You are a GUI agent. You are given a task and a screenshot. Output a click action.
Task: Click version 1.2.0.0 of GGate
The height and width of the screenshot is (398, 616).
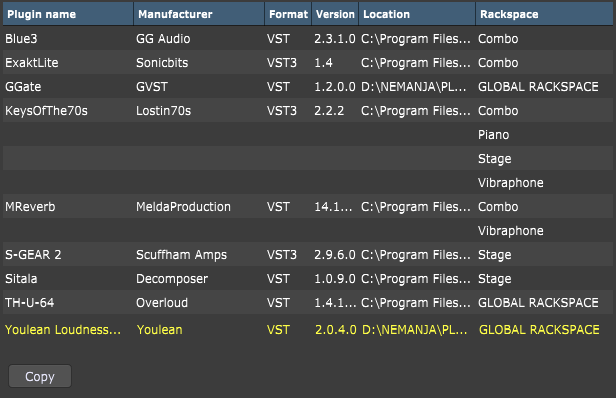pos(335,87)
